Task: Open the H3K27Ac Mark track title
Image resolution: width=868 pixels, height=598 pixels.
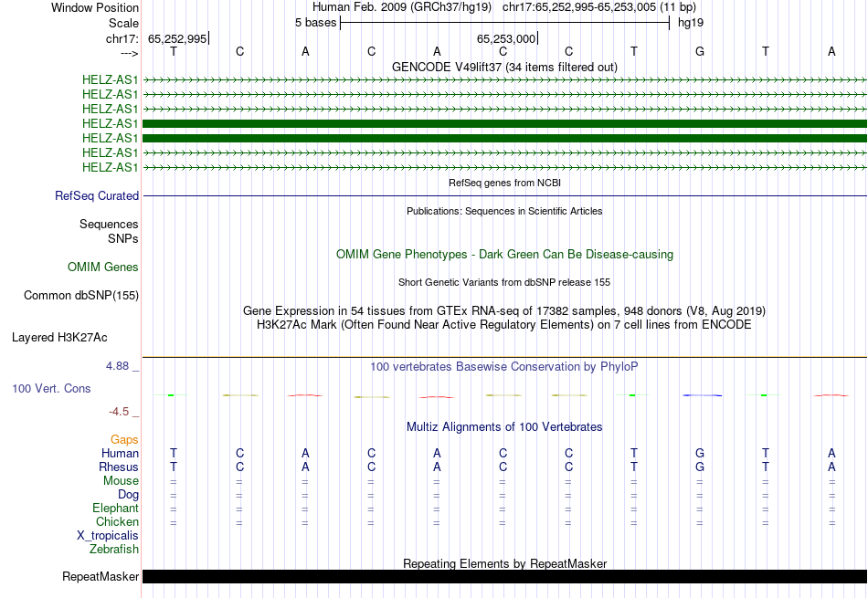Action: click(504, 325)
